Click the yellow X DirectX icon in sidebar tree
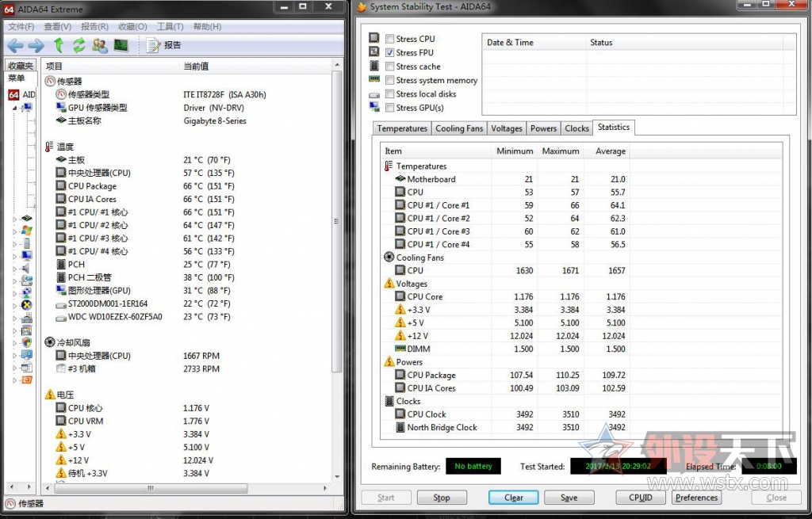The width and height of the screenshot is (812, 519). tap(27, 305)
